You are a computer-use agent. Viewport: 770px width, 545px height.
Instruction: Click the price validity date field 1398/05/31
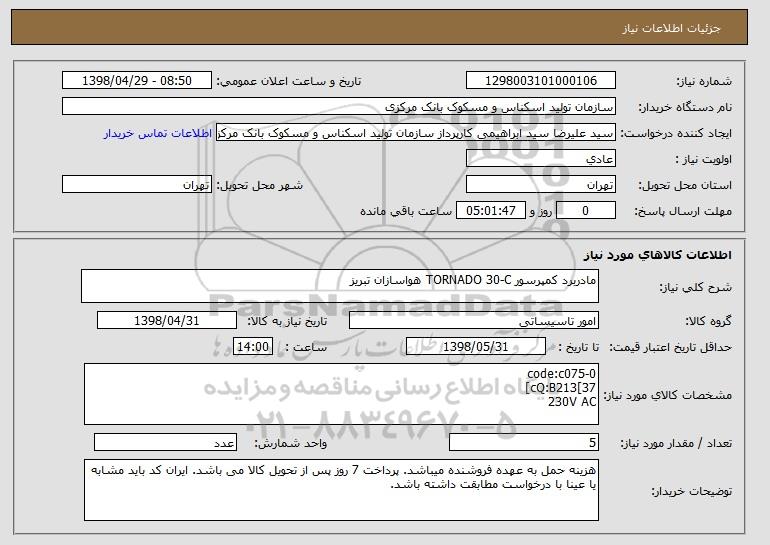coord(476,347)
